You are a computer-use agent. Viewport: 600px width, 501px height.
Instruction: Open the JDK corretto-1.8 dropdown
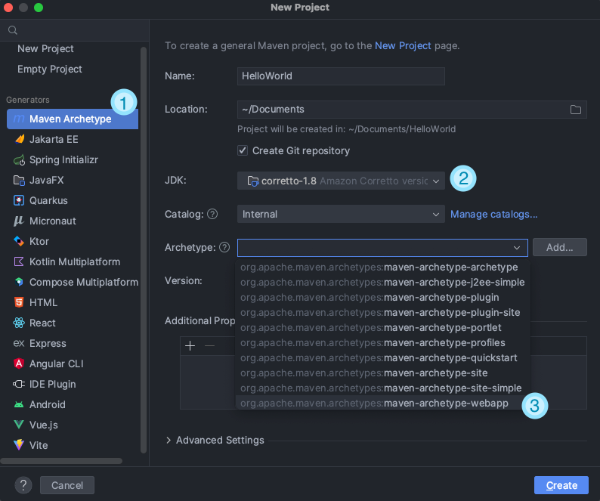click(x=341, y=181)
